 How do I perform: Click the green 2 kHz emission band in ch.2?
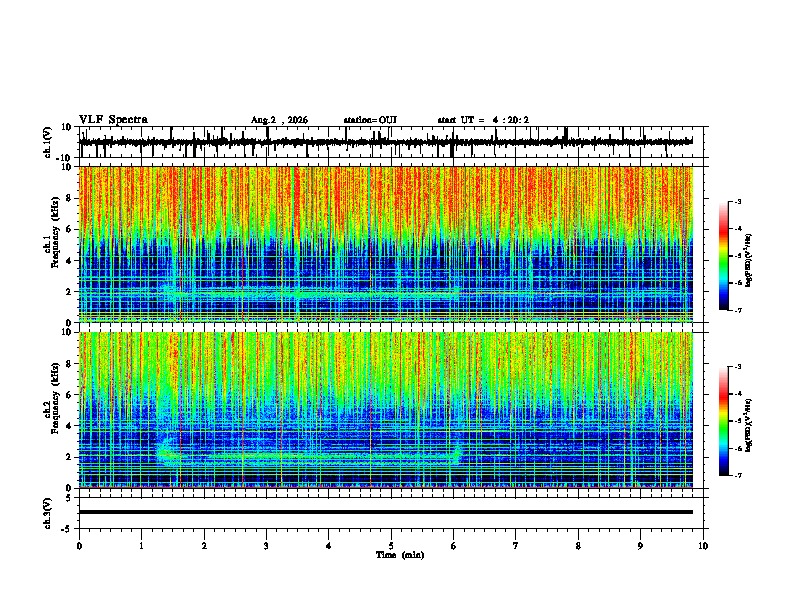point(308,458)
